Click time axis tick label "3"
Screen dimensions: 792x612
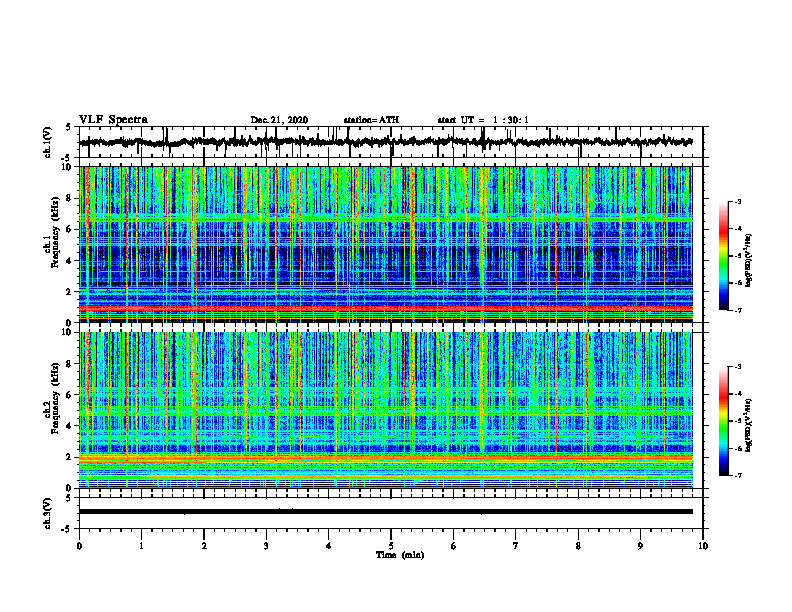(266, 546)
